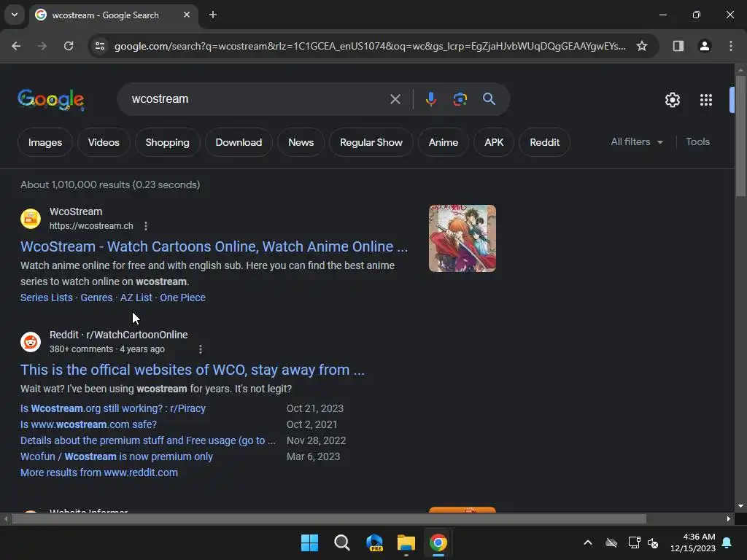Click the Reddit favicon

pyautogui.click(x=31, y=342)
